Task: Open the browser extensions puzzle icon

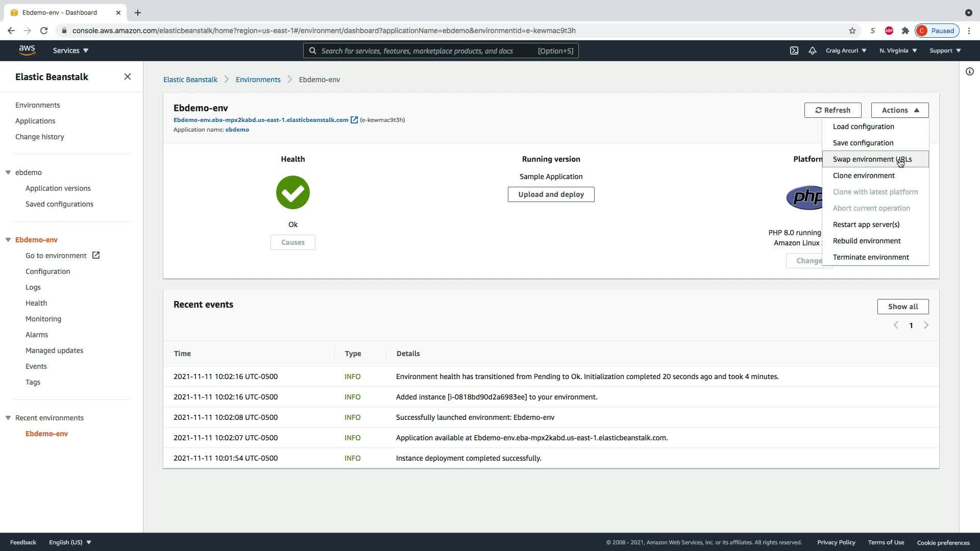Action: (905, 31)
